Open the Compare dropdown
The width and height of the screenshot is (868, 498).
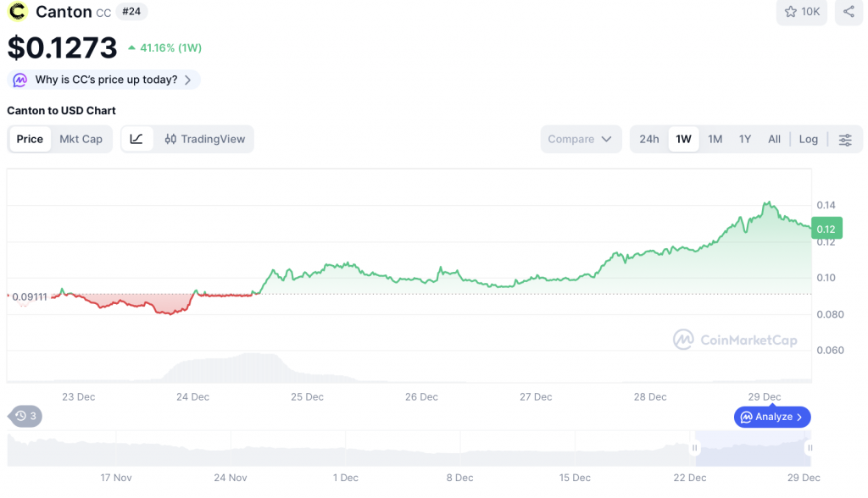click(580, 139)
